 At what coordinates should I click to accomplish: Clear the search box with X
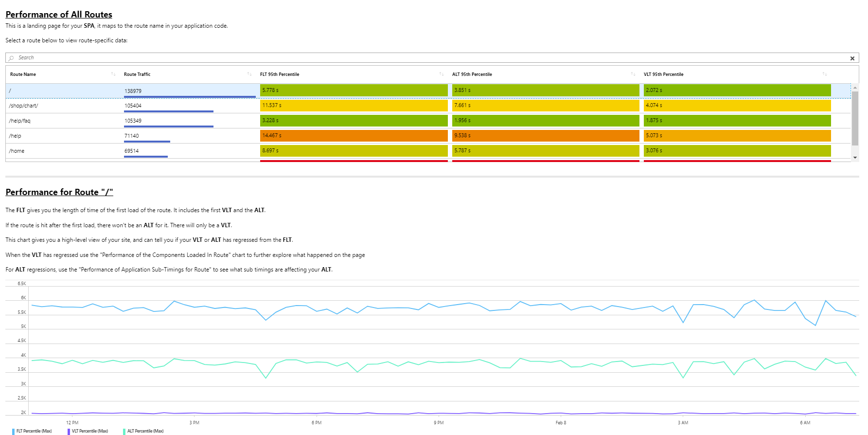[852, 58]
